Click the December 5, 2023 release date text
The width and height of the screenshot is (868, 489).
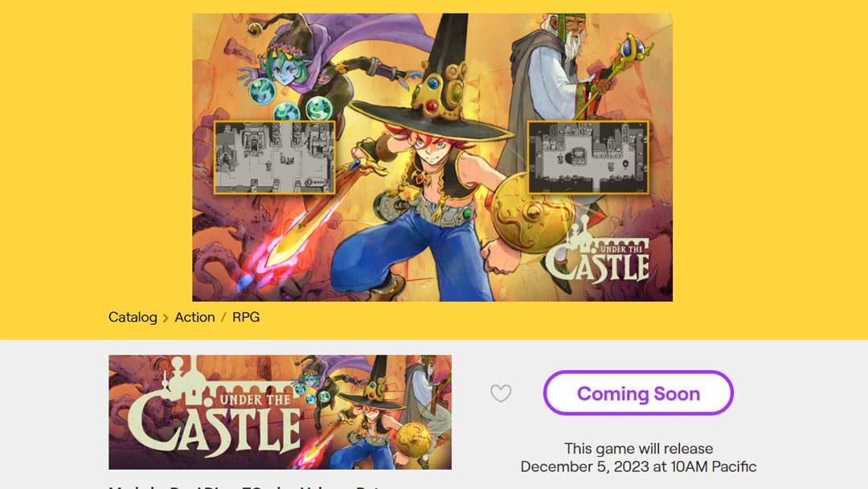tap(638, 466)
